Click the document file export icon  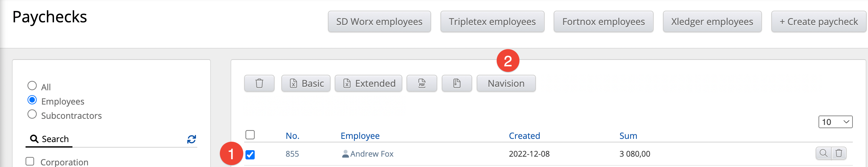coord(457,83)
